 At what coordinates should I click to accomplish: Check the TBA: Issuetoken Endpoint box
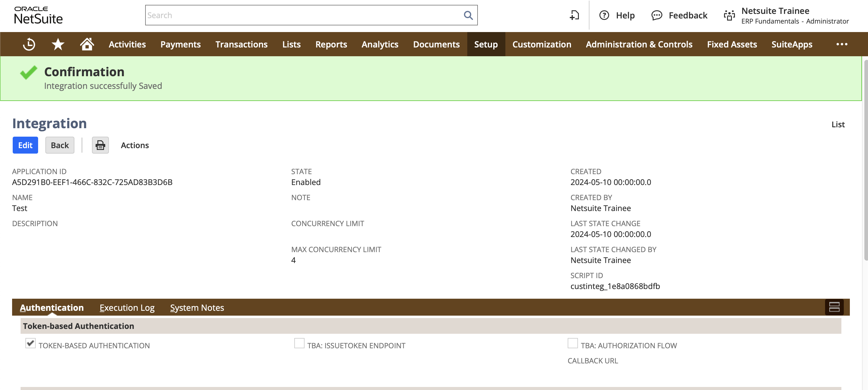tap(299, 343)
